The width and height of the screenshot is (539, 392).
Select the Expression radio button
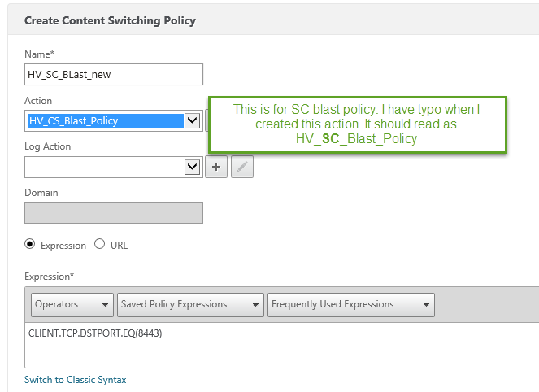click(x=31, y=244)
